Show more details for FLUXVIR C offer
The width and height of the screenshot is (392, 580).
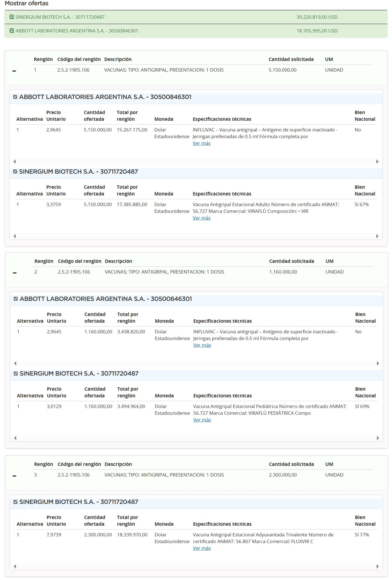[202, 548]
